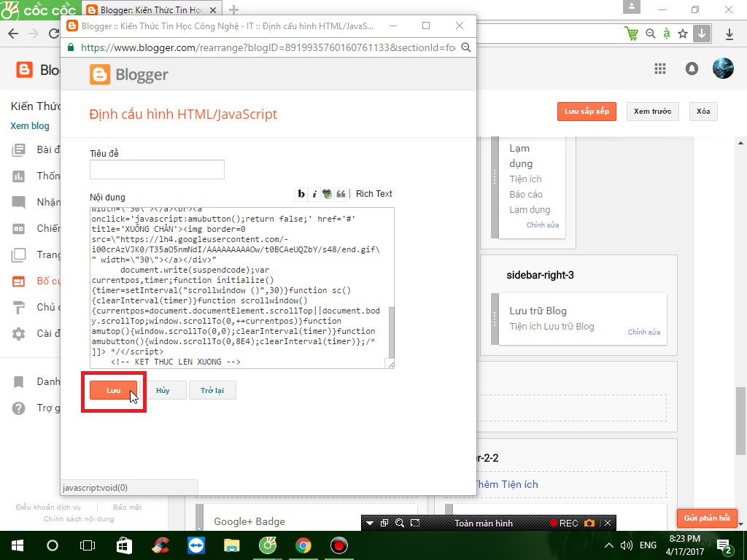Click the zoom out magnifier in browser toolbar
Screen dimensions: 747x560
pyautogui.click(x=650, y=34)
